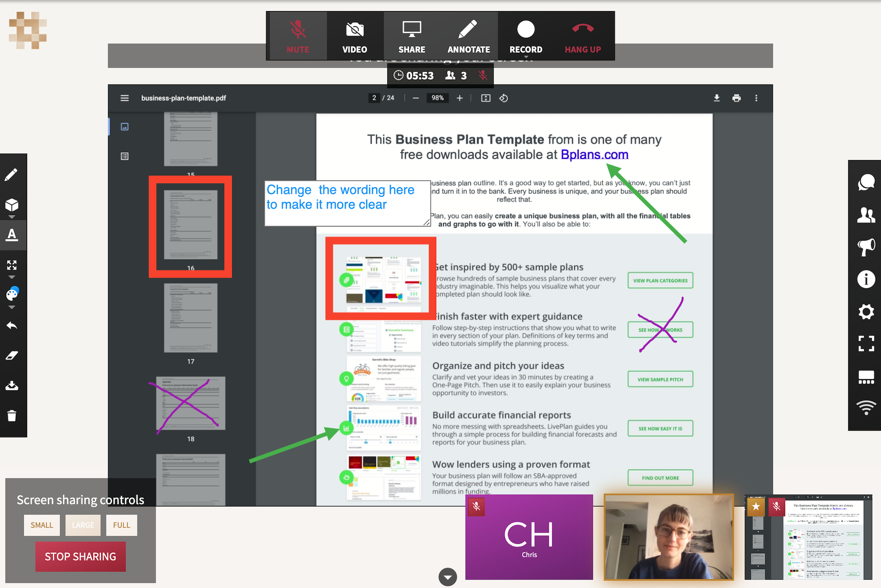Click the zoom percentage input field 98%
Image resolution: width=881 pixels, height=588 pixels.
[x=437, y=98]
